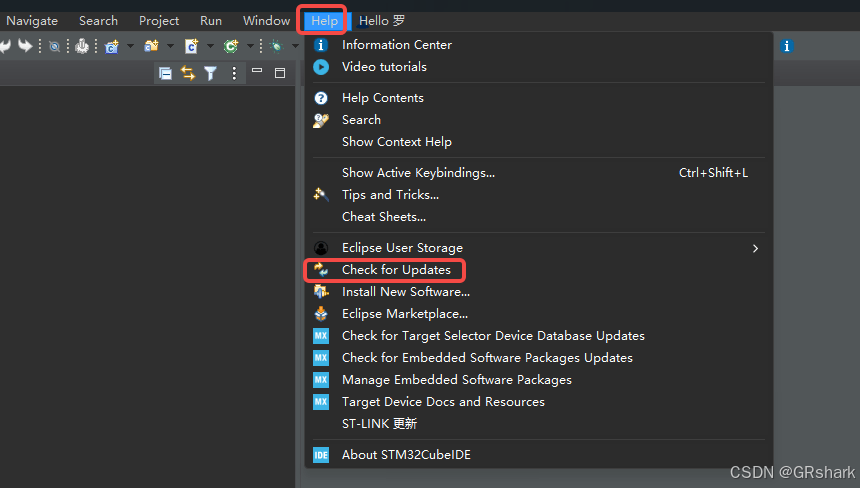860x488 pixels.
Task: Click the Collapse All icon in explorer panel
Action: click(165, 73)
